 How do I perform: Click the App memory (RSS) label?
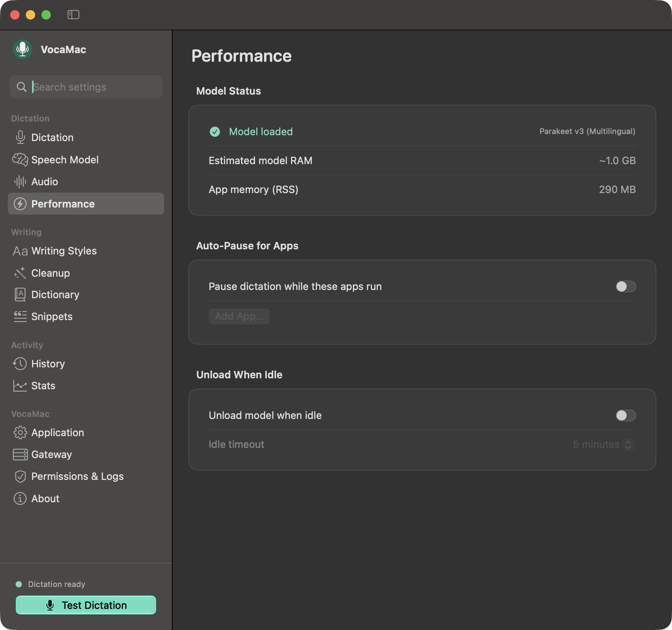[x=254, y=190]
